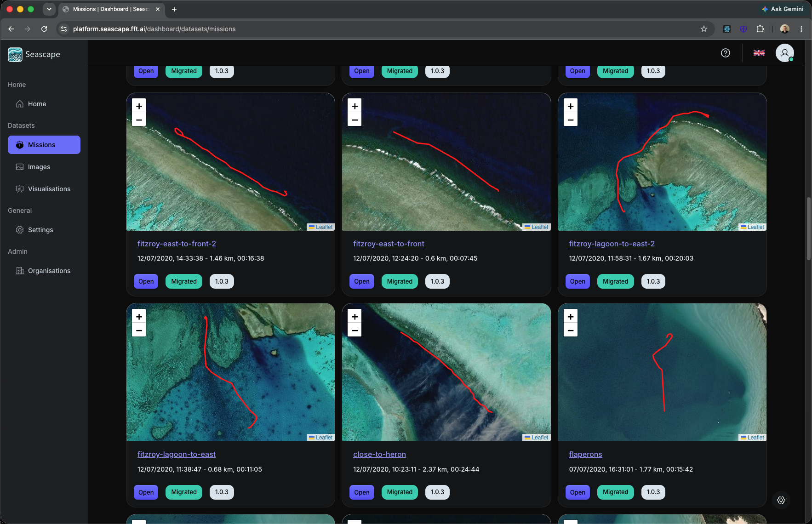Open the close-to-heron mission link

tap(379, 454)
